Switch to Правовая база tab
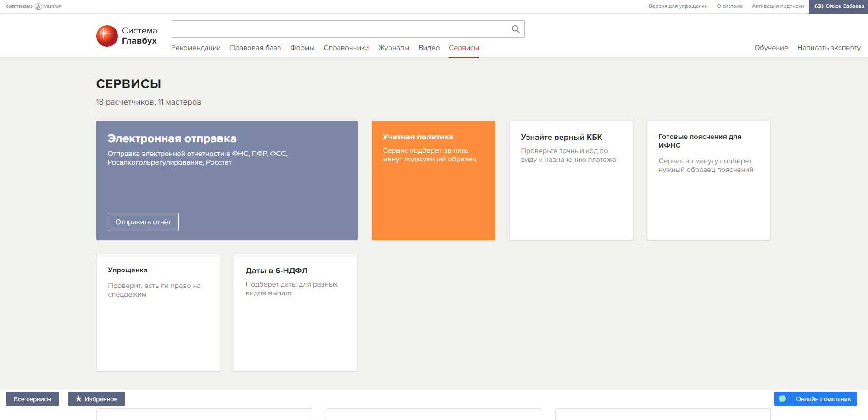The height and width of the screenshot is (420, 868). click(x=255, y=48)
